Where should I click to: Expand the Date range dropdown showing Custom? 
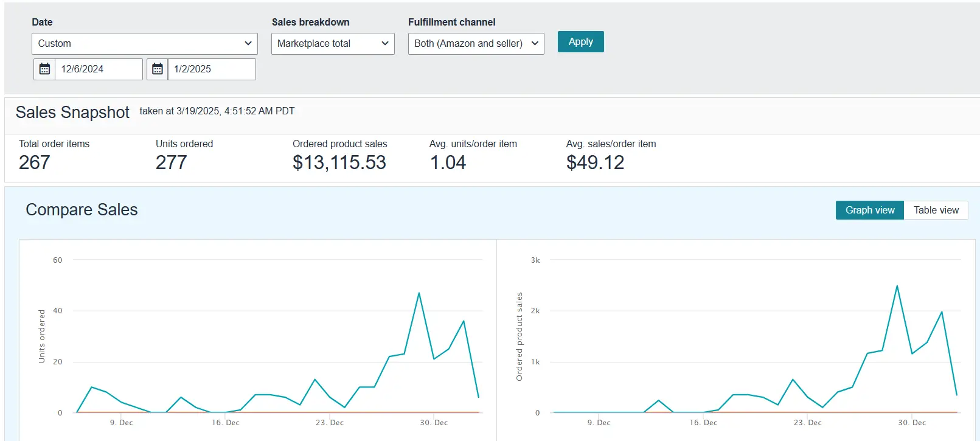pyautogui.click(x=144, y=44)
